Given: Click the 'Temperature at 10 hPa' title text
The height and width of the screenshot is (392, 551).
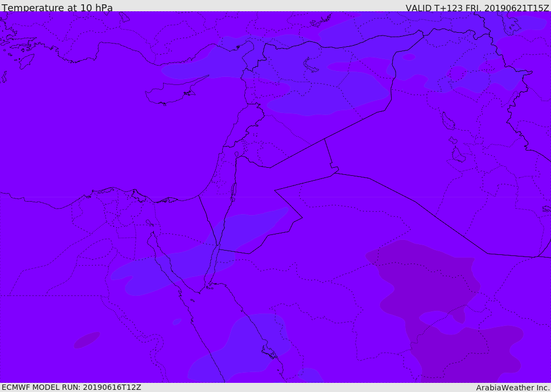Looking at the screenshot, I should coord(57,8).
